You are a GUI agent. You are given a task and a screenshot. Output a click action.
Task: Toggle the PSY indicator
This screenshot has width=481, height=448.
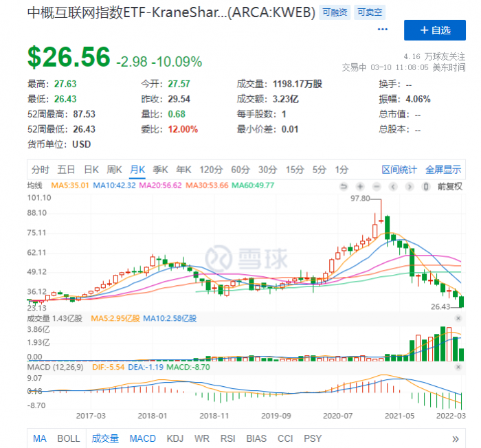pyautogui.click(x=313, y=438)
